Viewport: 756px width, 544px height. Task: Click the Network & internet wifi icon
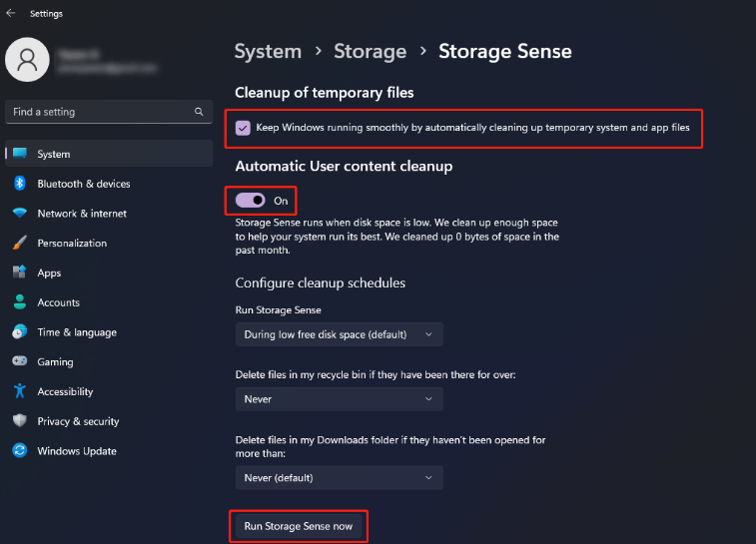[20, 213]
